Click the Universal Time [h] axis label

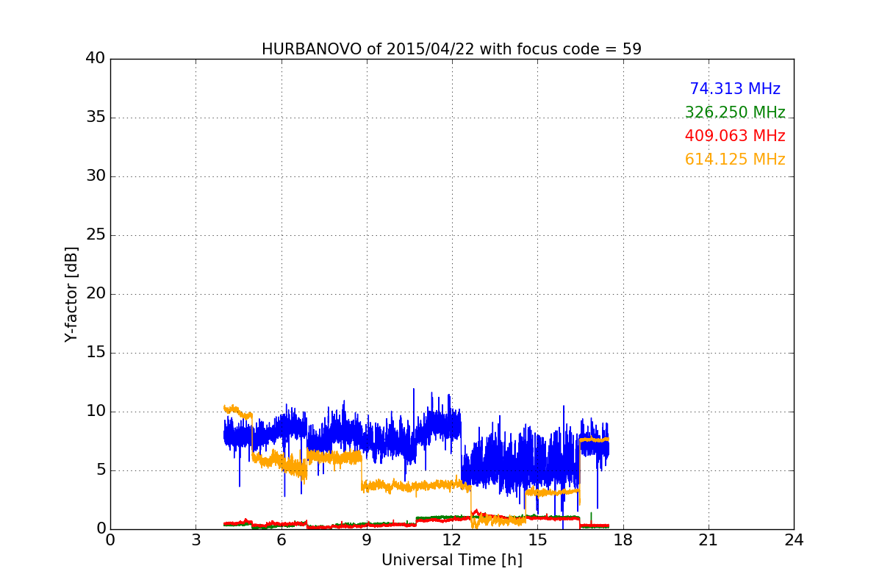[451, 560]
